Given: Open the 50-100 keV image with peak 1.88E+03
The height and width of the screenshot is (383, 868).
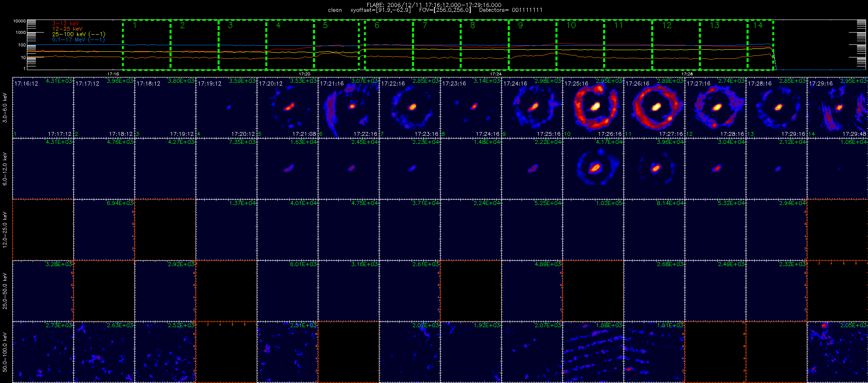Looking at the screenshot, I should tap(593, 352).
